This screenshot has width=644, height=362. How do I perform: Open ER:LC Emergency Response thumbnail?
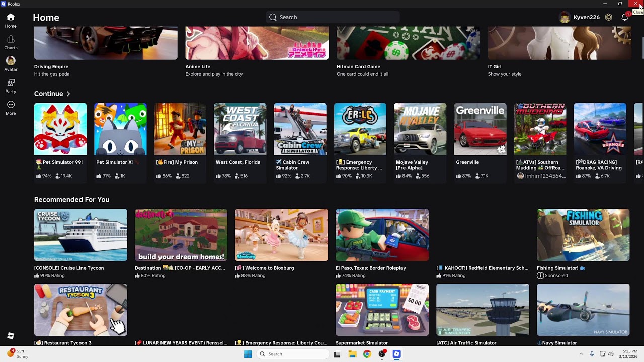coord(360,129)
